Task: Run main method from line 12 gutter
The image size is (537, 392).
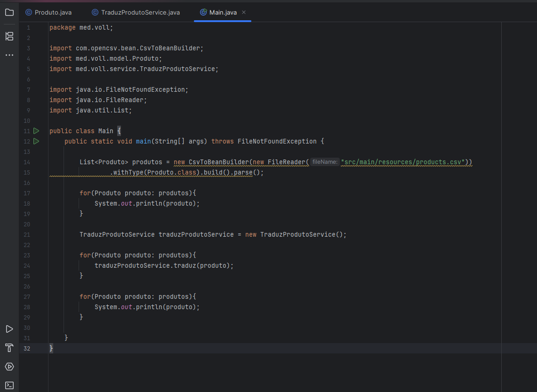Action: [x=36, y=141]
